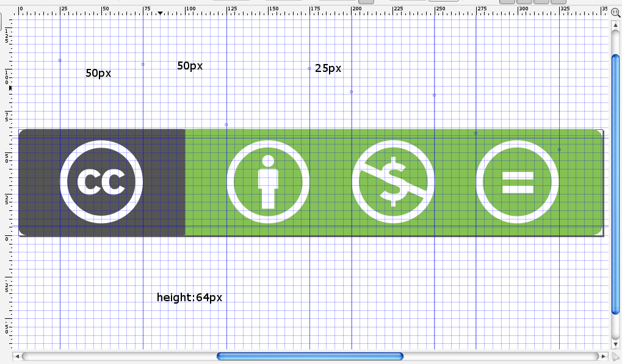Click the vertical scrollbar up arrow
The width and height of the screenshot is (622, 364).
(x=616, y=25)
